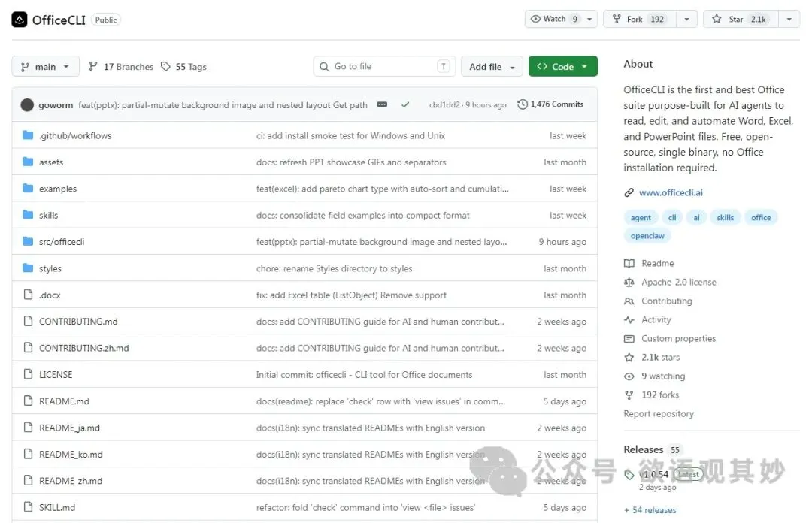812x523 pixels.
Task: Click the Go to file search field
Action: (x=384, y=66)
